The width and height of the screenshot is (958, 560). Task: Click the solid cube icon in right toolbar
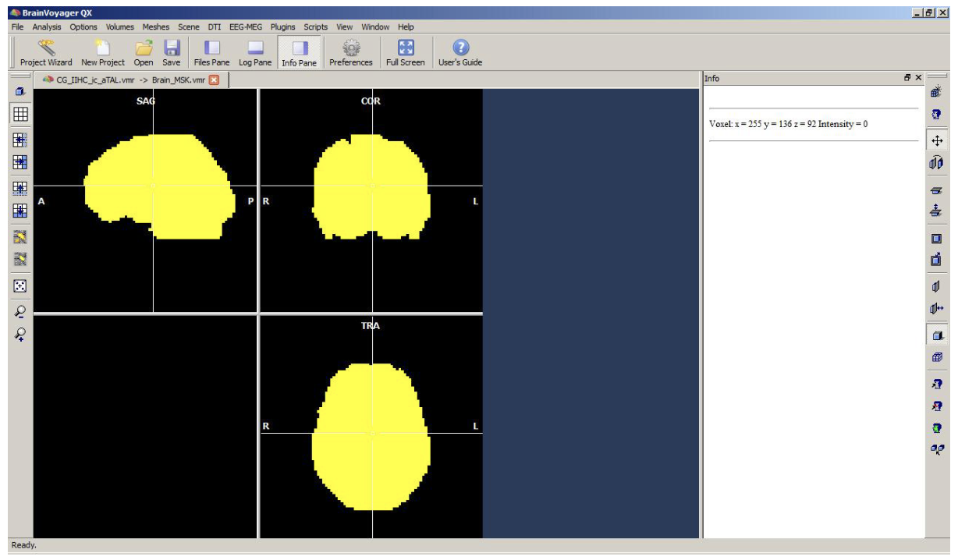coord(937,335)
